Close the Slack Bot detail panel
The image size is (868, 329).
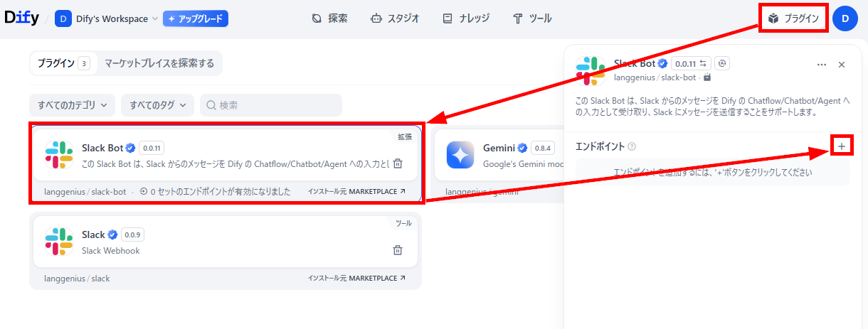[842, 65]
